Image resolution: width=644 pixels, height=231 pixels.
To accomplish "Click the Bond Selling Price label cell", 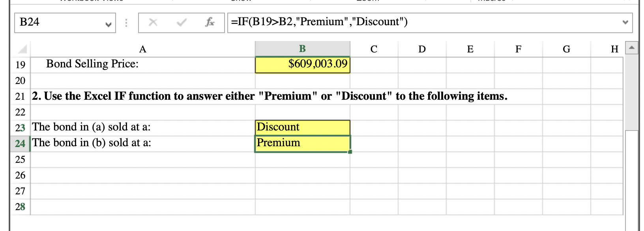I will click(92, 64).
